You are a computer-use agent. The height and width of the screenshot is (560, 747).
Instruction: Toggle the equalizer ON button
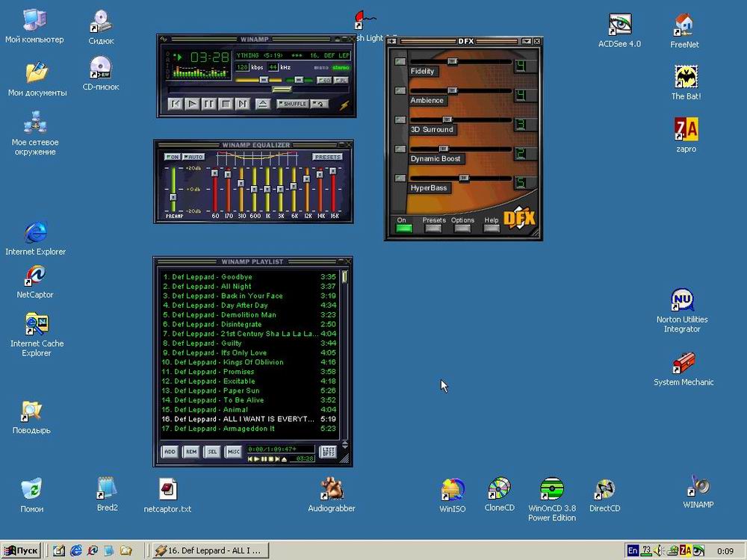coord(172,157)
